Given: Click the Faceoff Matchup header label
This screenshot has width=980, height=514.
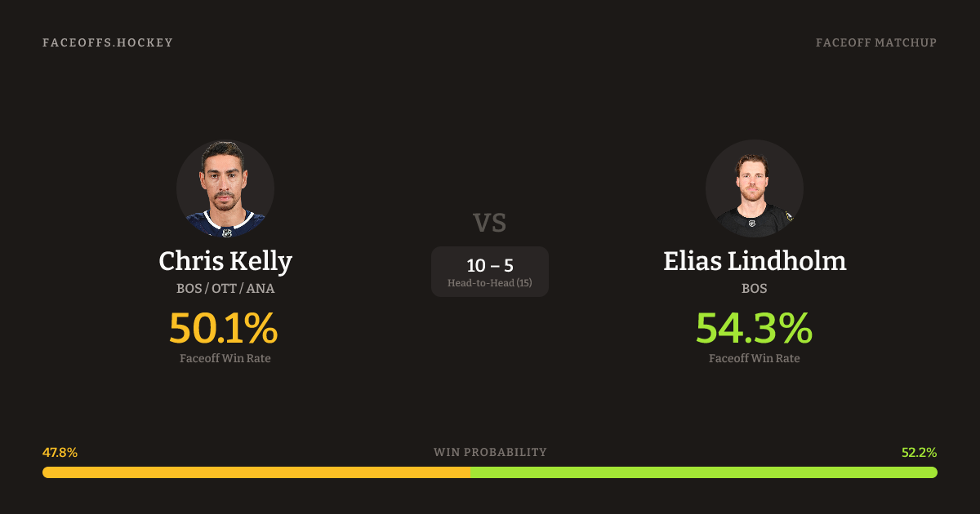Looking at the screenshot, I should tap(875, 42).
